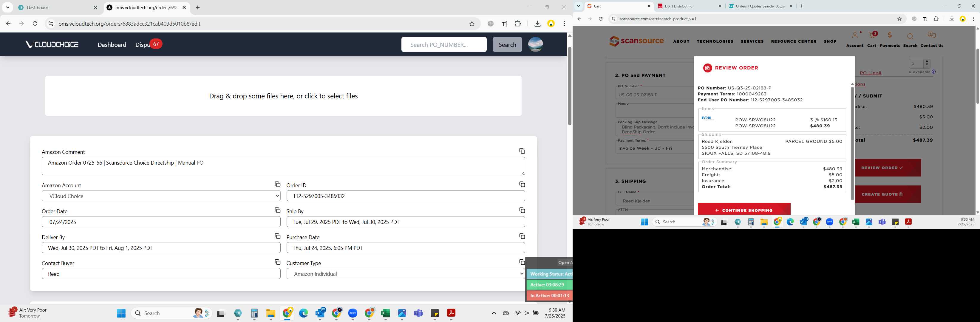
Task: Select the ScanSource Cart browser tab
Action: click(619, 6)
